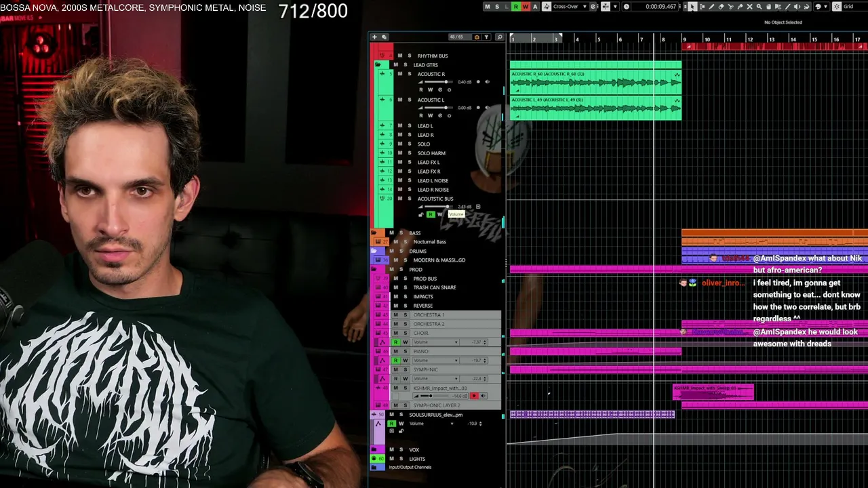Viewport: 868px width, 488px height.
Task: Click the time display clock icon
Action: coord(626,7)
